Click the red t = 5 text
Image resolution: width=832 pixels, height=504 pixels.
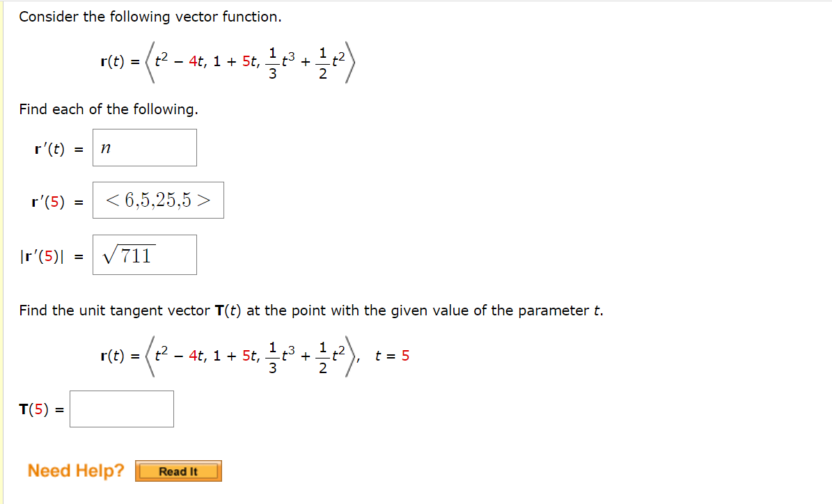click(391, 356)
